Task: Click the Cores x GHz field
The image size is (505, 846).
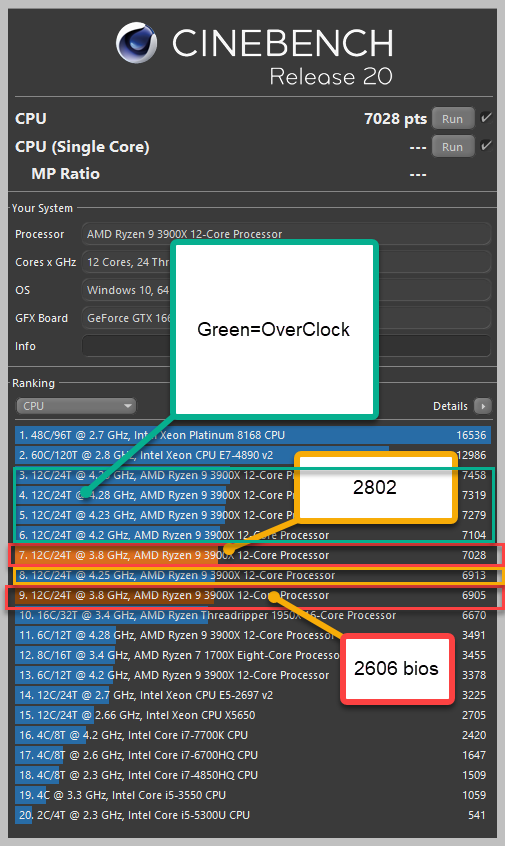Action: tap(286, 262)
